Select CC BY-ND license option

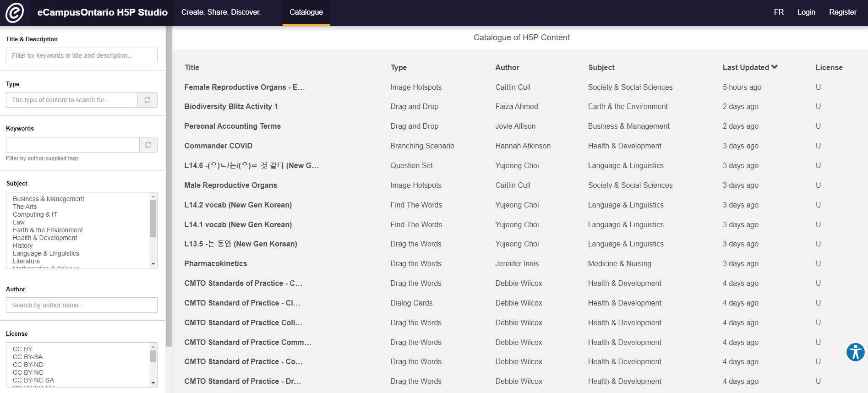(28, 365)
